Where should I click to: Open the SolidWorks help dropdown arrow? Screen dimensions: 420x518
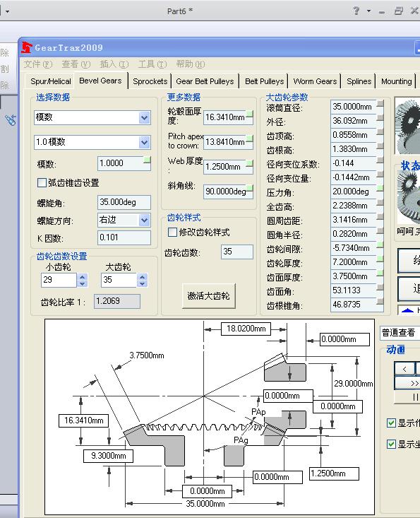[x=369, y=11]
